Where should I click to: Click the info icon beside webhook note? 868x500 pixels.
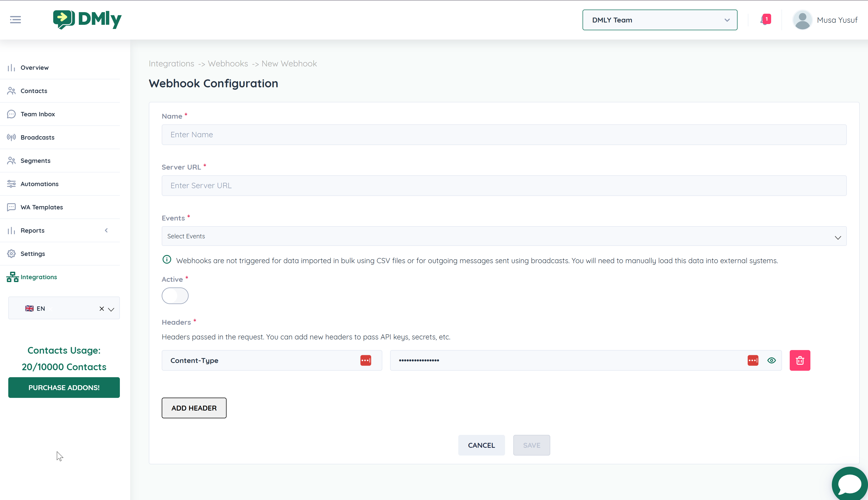click(167, 260)
